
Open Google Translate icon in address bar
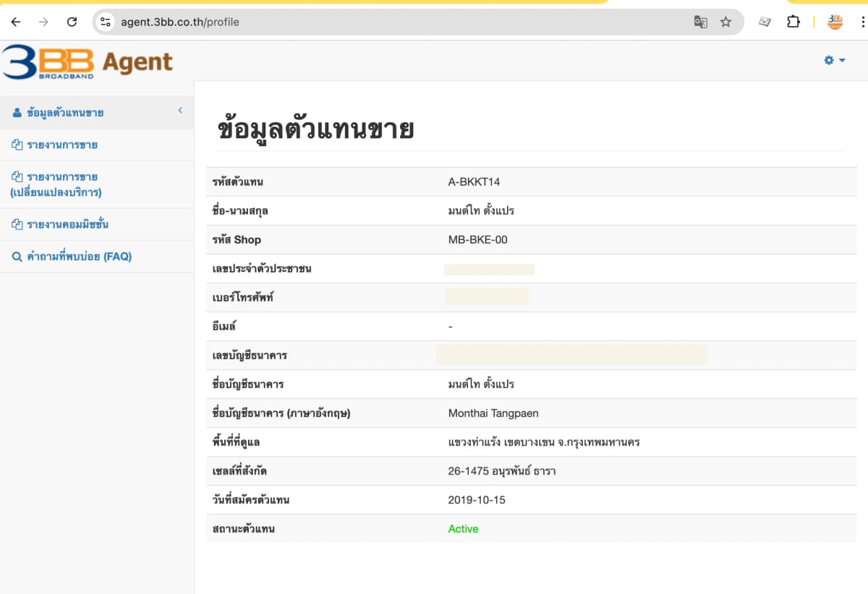click(x=700, y=22)
